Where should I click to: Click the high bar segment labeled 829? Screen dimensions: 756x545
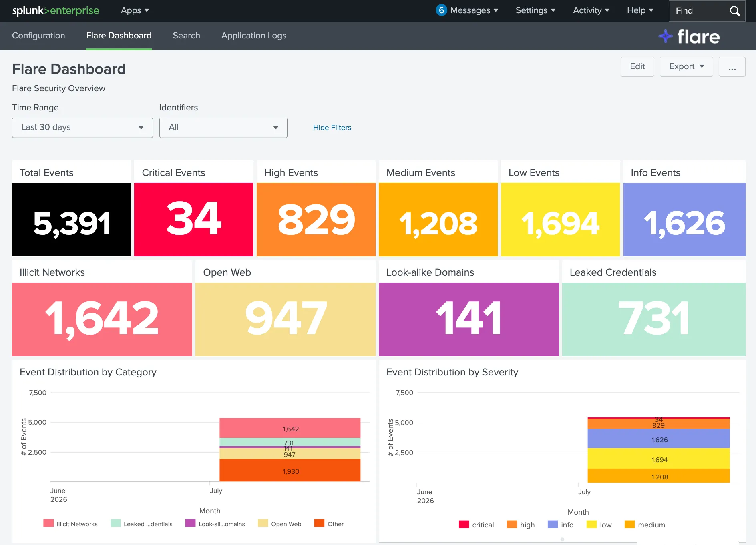tap(659, 424)
